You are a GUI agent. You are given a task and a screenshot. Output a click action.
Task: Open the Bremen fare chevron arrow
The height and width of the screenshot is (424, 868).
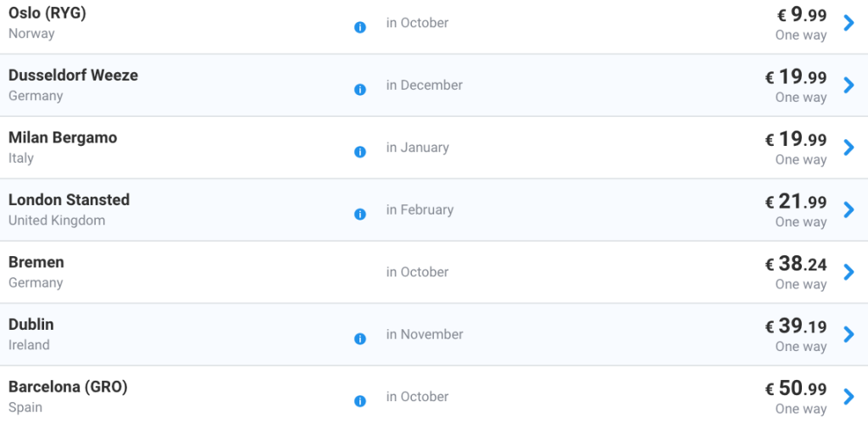(849, 272)
